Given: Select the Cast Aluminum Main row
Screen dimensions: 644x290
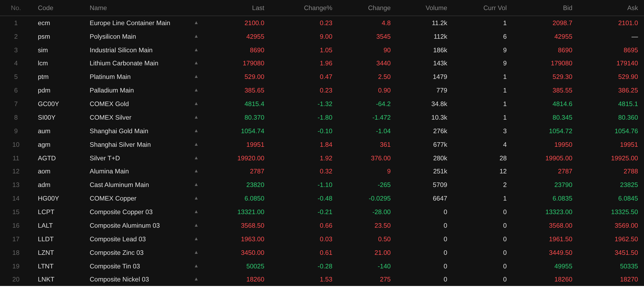Looking at the screenshot, I should pyautogui.click(x=119, y=185).
